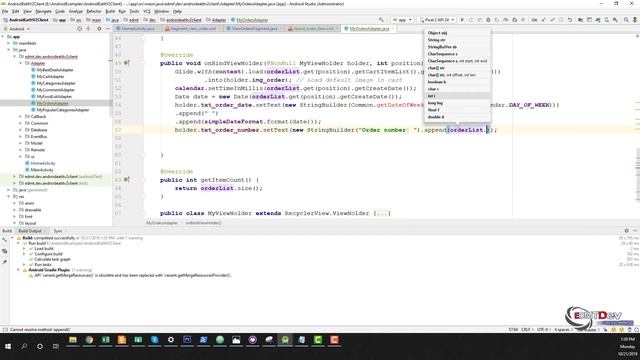640x360 pixels.
Task: Click the wrench icon in Build panel sidebar
Action: 4,240
